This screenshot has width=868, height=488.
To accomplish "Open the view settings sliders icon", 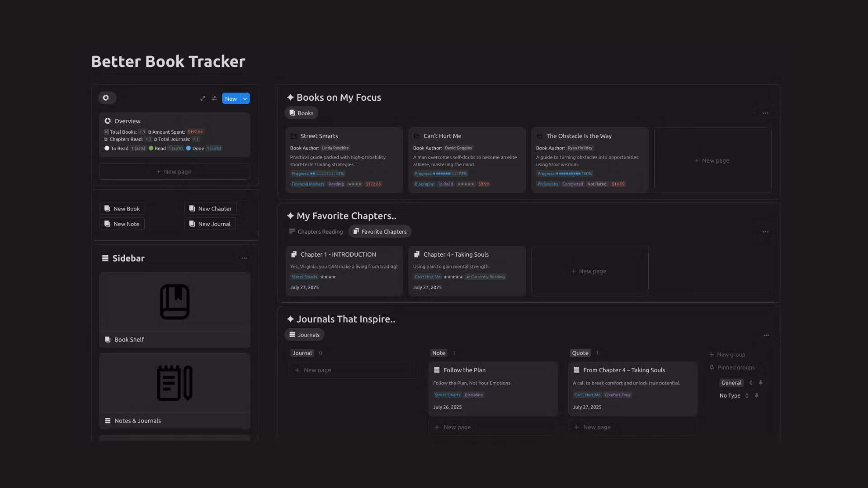I will pyautogui.click(x=214, y=99).
